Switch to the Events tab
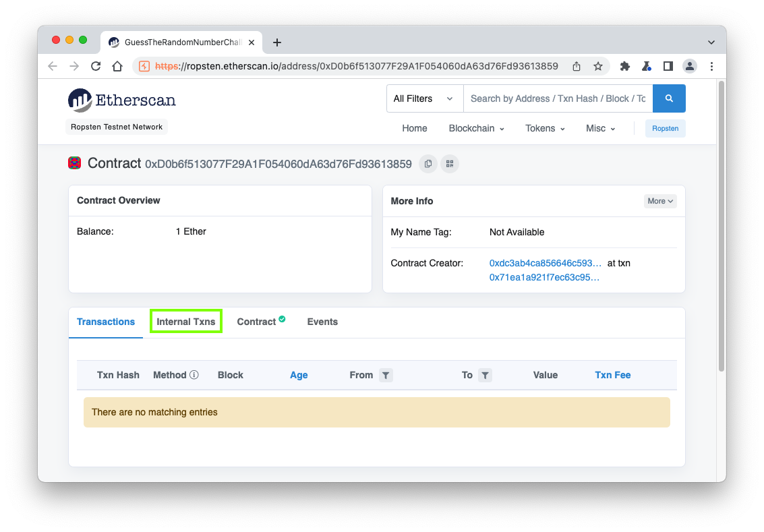Viewport: 764px width, 532px height. pyautogui.click(x=322, y=322)
